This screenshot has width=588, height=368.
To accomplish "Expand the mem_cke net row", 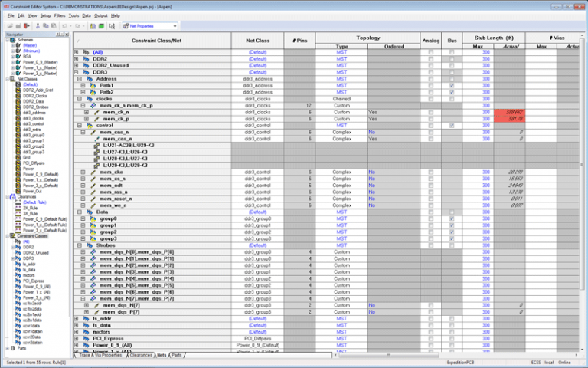I will [83, 172].
